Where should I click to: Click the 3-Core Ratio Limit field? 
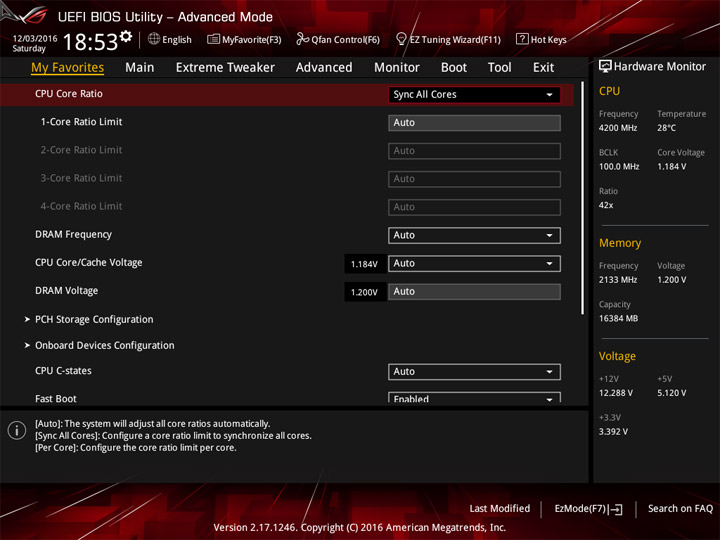pyautogui.click(x=474, y=179)
